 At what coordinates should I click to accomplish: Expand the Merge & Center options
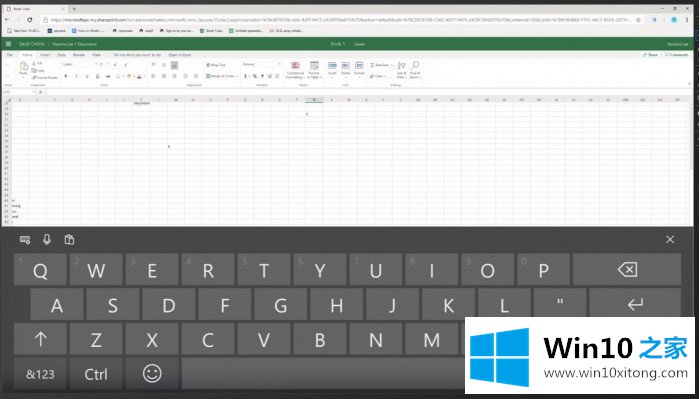237,76
